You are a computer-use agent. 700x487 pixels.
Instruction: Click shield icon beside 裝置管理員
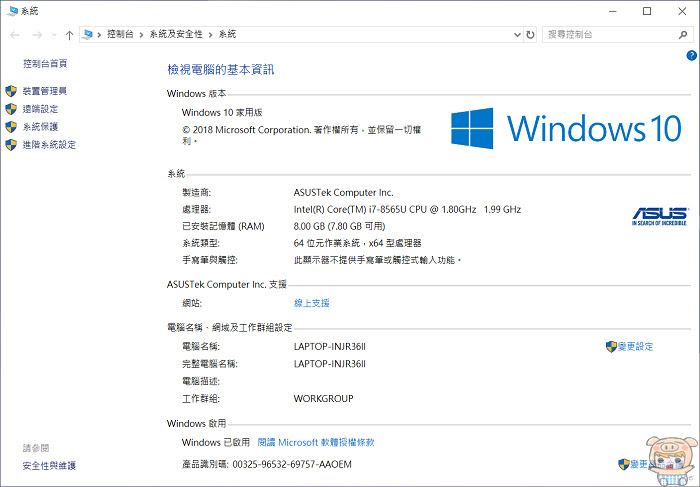pos(11,91)
